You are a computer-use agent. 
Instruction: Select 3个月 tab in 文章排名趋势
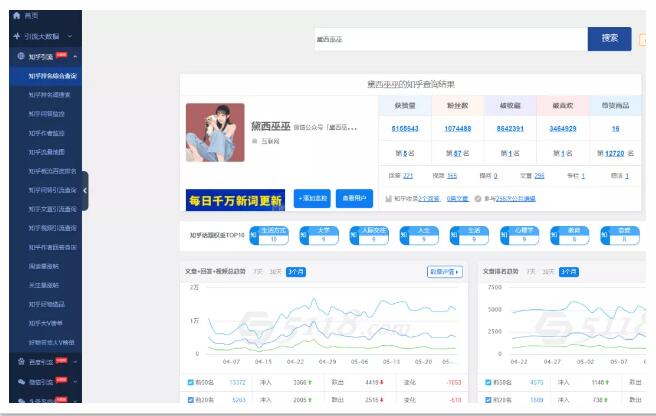(569, 272)
